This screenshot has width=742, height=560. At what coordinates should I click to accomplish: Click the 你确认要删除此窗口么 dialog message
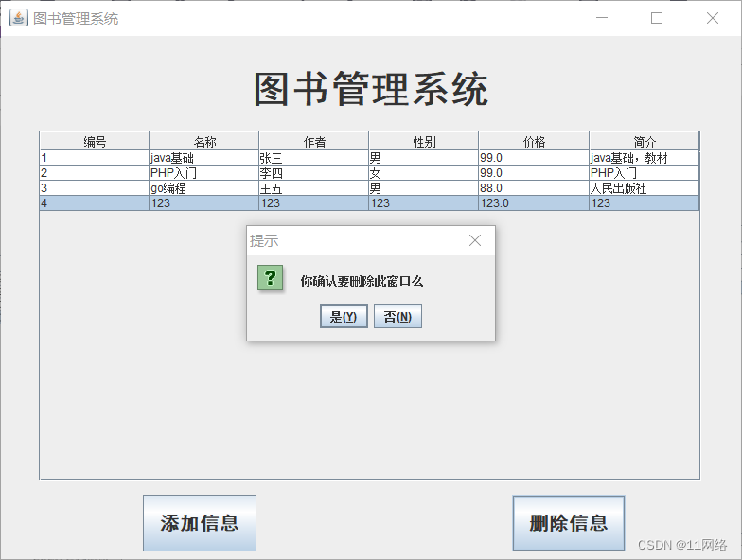362,281
